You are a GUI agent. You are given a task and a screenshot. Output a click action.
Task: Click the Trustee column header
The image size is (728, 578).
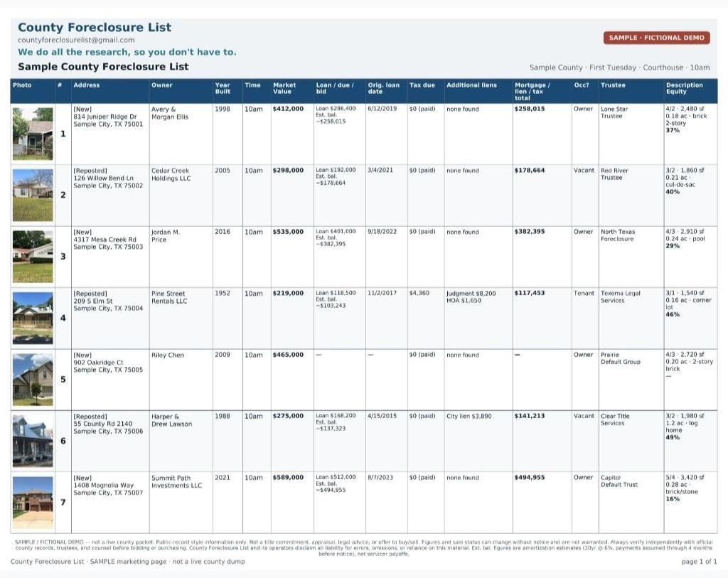pos(613,85)
